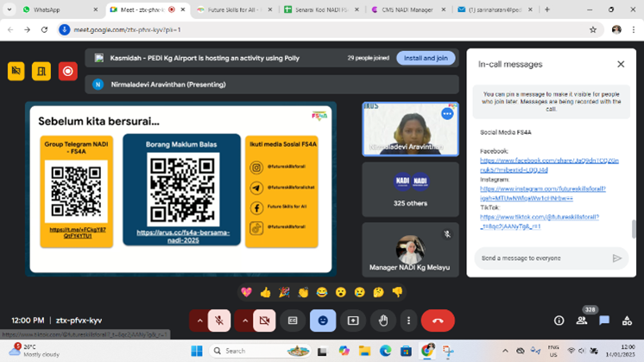The image size is (644, 362).
Task: Toggle the microphone mute button
Action: click(219, 321)
